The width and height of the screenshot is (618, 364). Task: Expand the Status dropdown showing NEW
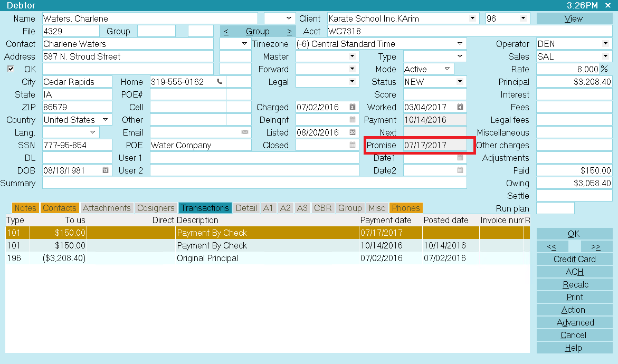[x=460, y=82]
